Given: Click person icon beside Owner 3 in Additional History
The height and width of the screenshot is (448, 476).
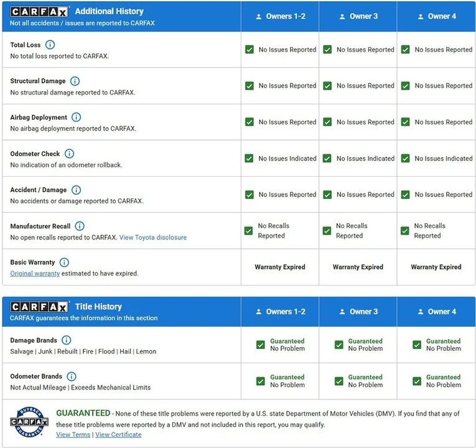Looking at the screenshot, I should pos(342,17).
